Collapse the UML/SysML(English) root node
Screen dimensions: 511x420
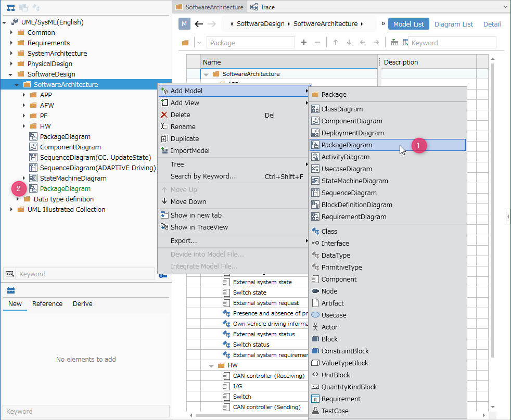4,22
